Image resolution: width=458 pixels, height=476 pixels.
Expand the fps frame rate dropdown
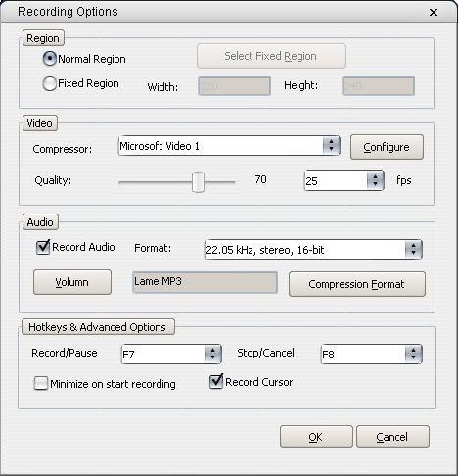click(x=344, y=180)
